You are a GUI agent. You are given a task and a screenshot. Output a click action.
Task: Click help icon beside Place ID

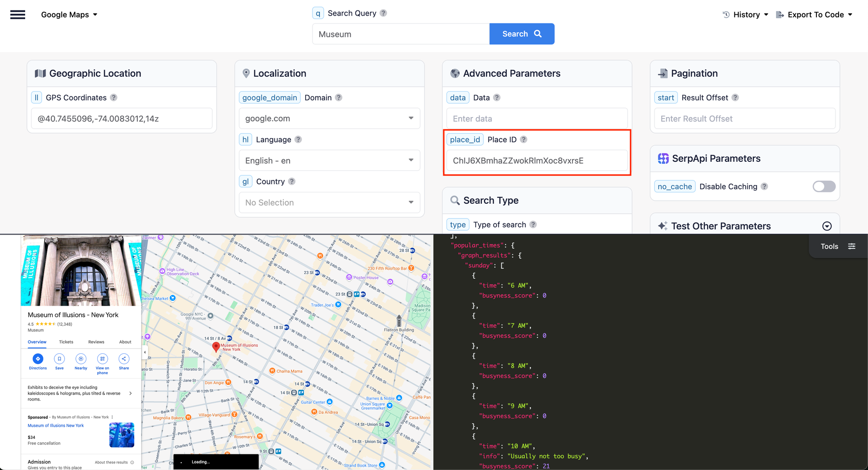pos(524,140)
